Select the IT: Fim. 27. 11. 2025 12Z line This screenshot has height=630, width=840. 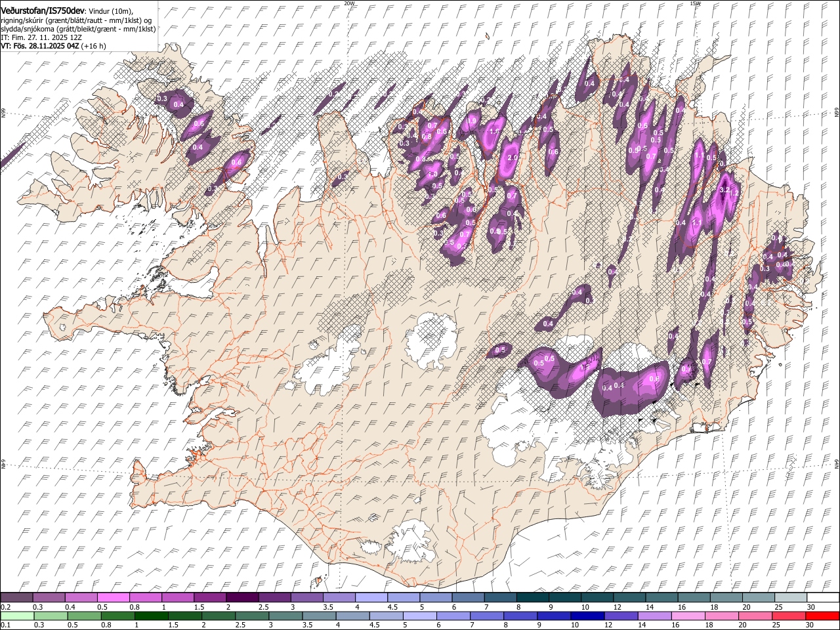point(41,37)
